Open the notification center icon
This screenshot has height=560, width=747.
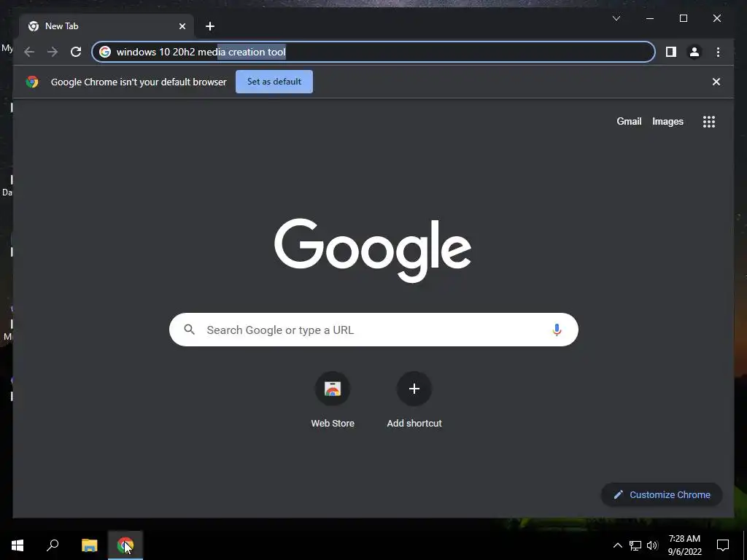click(x=723, y=545)
